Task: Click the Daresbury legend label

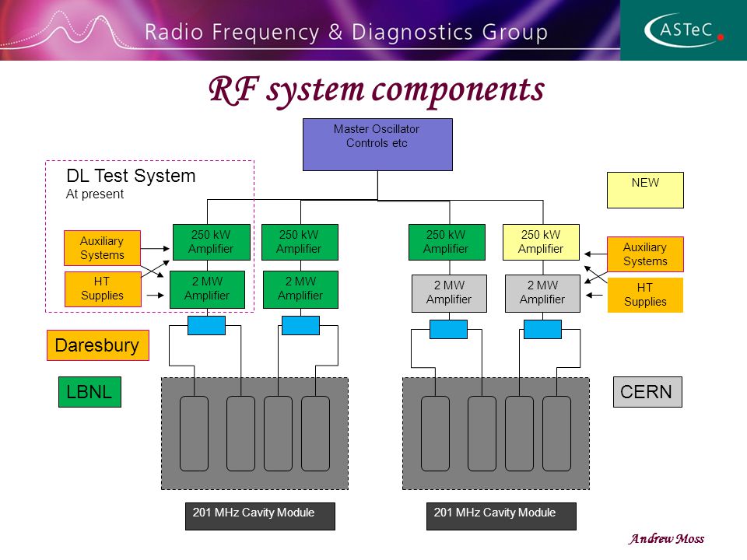Action: [98, 345]
